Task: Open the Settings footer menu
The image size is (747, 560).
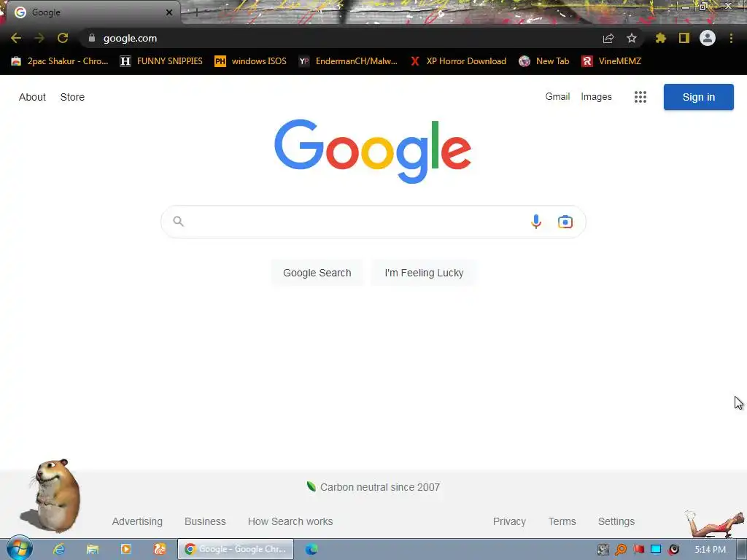Action: [616, 521]
